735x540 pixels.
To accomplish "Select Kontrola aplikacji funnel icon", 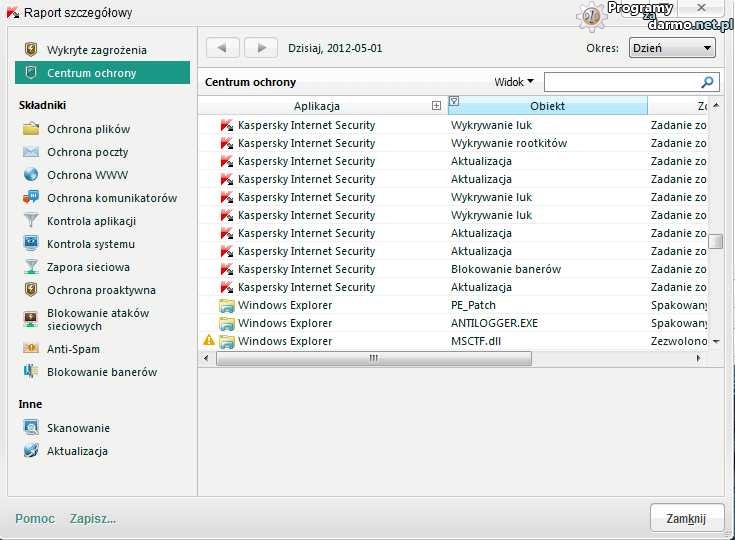I will [x=30, y=221].
